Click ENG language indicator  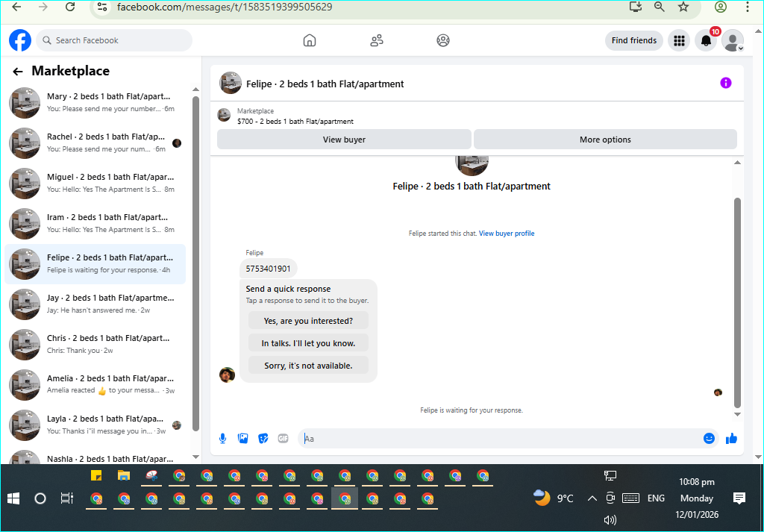click(x=656, y=498)
